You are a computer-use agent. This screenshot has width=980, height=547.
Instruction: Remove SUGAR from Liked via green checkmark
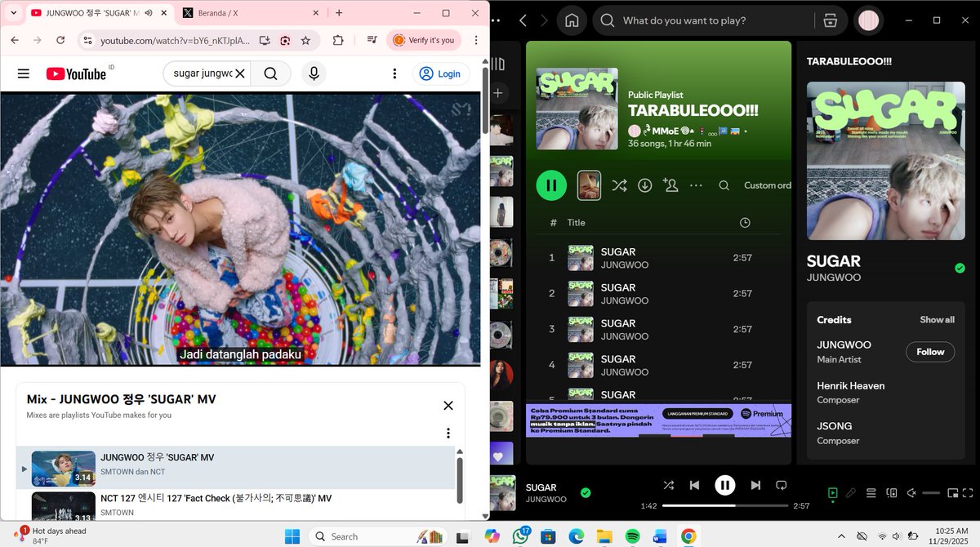tap(586, 492)
